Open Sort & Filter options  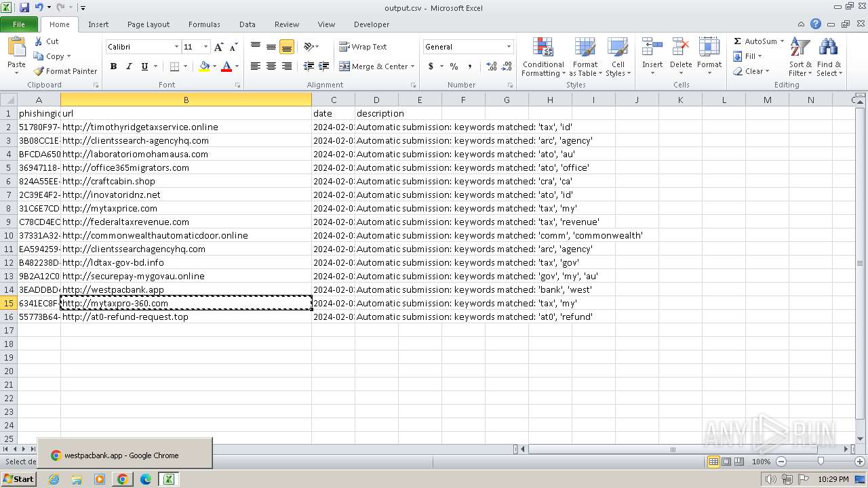pyautogui.click(x=800, y=58)
